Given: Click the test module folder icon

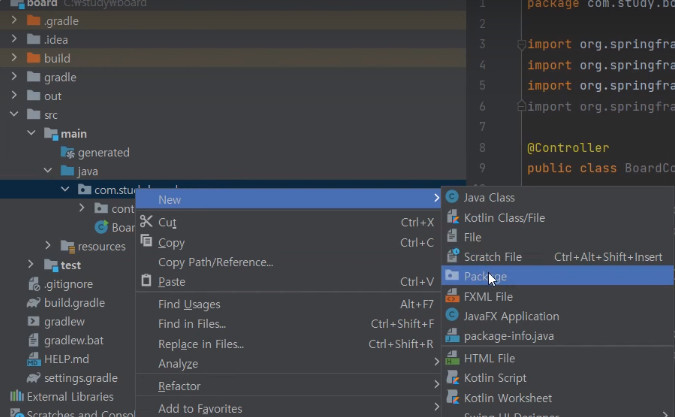Looking at the screenshot, I should pos(51,265).
